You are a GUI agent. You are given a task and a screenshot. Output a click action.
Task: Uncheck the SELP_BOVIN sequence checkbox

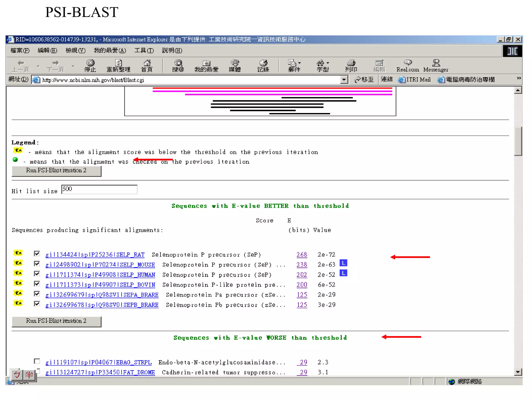[37, 284]
